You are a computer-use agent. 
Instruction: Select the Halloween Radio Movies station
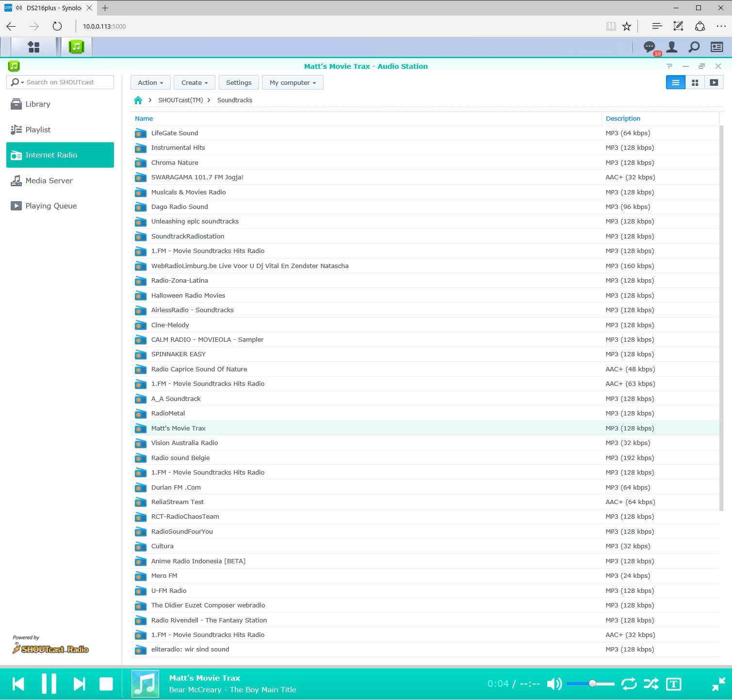pyautogui.click(x=424, y=296)
